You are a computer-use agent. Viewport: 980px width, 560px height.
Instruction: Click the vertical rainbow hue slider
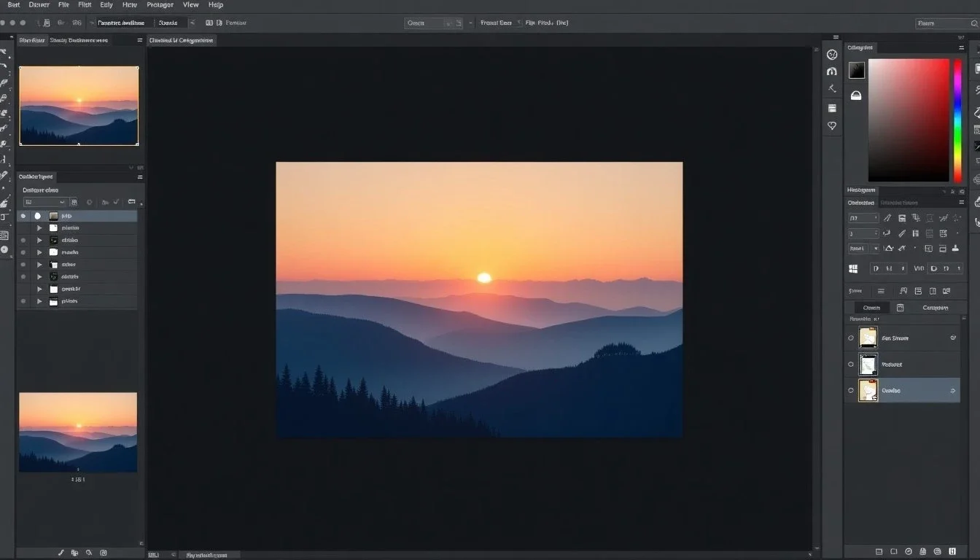[x=958, y=120]
